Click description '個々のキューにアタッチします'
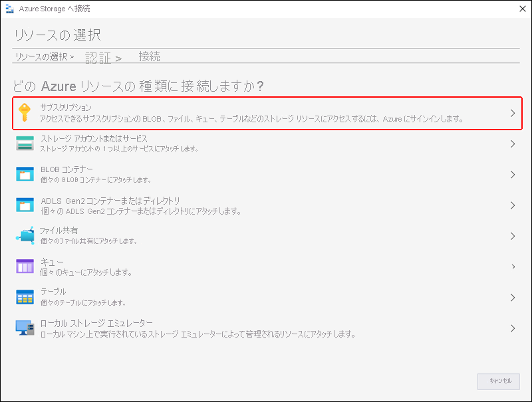Screen dimensions: 532x402 pos(86,272)
